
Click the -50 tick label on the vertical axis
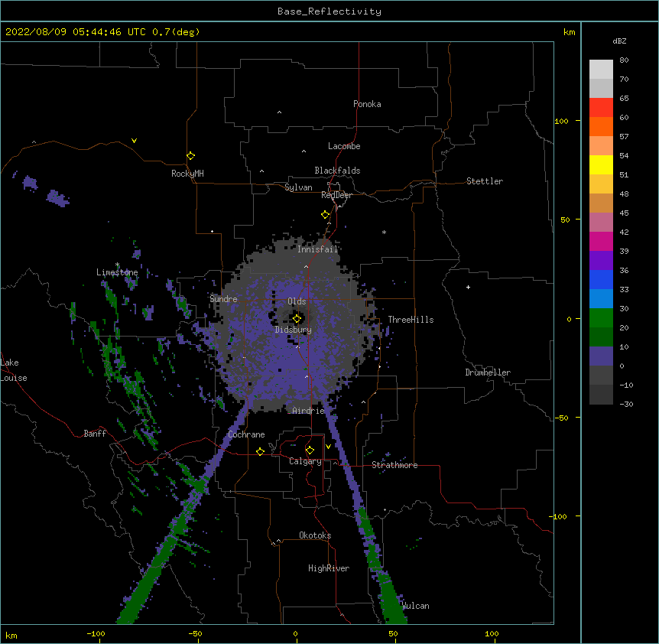[x=561, y=418]
